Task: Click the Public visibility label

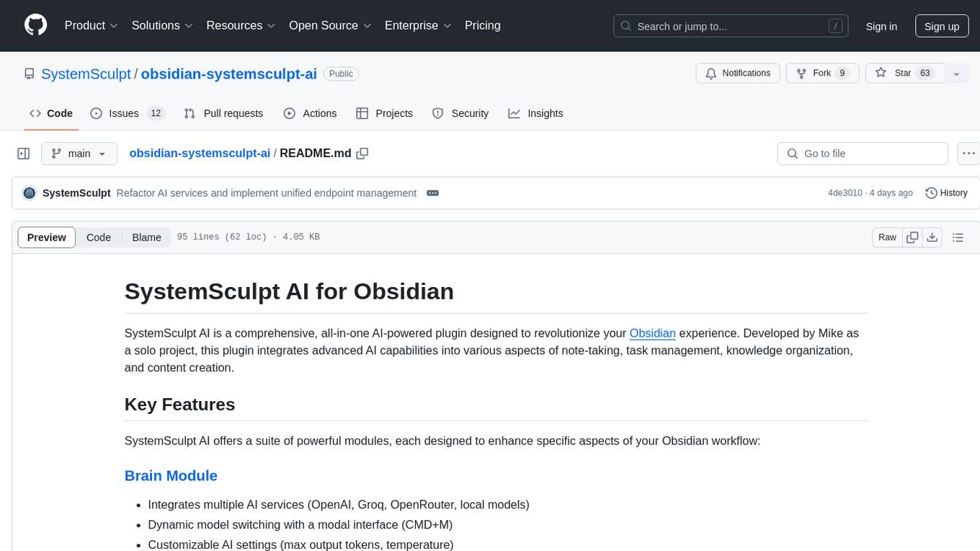Action: 341,74
